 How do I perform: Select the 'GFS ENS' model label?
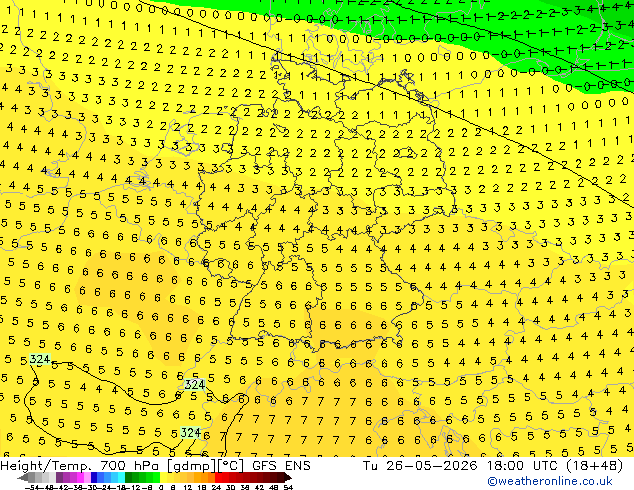coord(281,466)
